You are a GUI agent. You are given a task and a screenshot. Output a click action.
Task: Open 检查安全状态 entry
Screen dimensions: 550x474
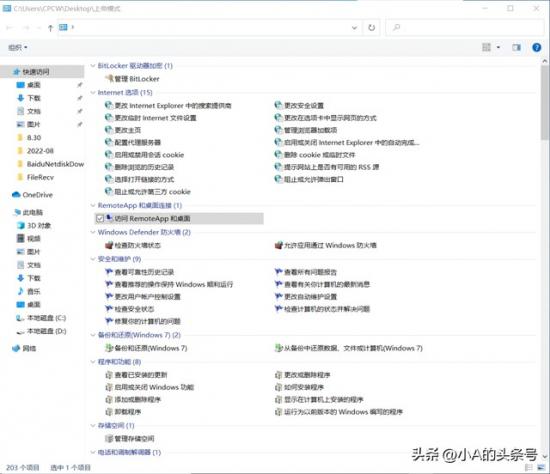[x=129, y=309]
